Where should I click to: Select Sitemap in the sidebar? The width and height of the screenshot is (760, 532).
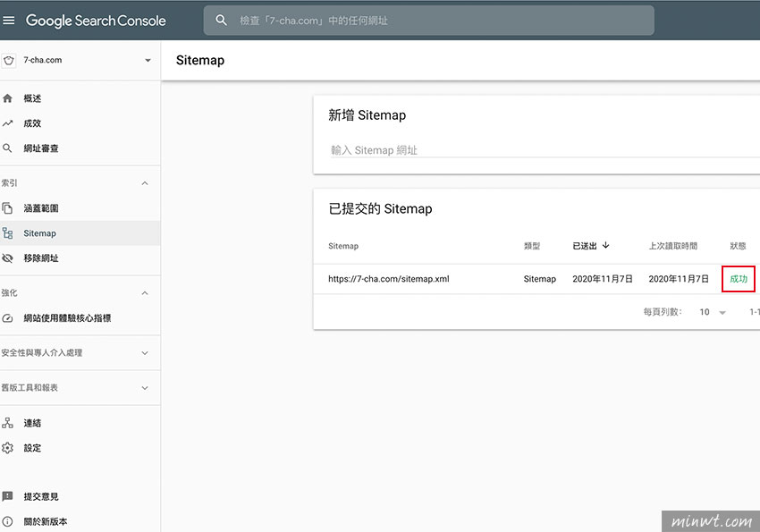[80, 233]
